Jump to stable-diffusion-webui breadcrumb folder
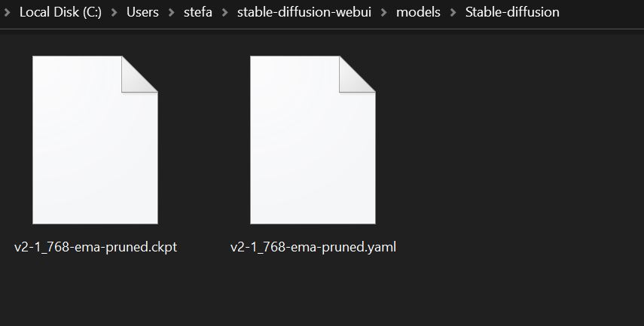 pyautogui.click(x=306, y=12)
